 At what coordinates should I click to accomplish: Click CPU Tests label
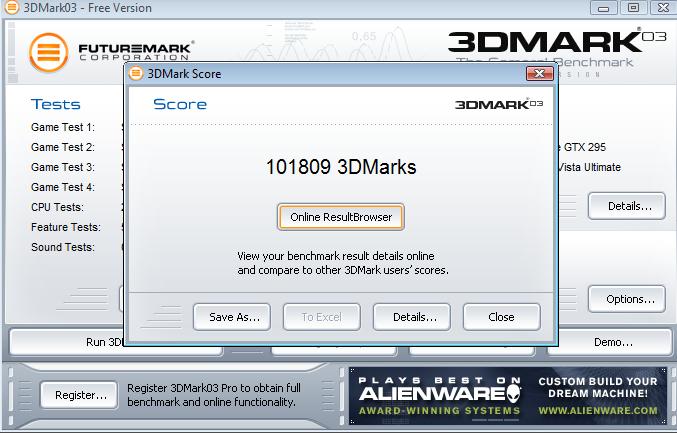57,207
